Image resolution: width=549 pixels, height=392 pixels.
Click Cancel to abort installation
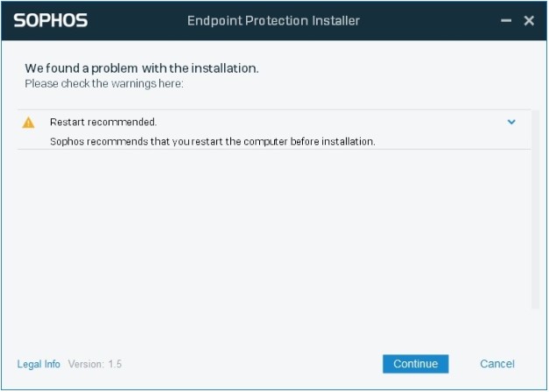tap(497, 364)
